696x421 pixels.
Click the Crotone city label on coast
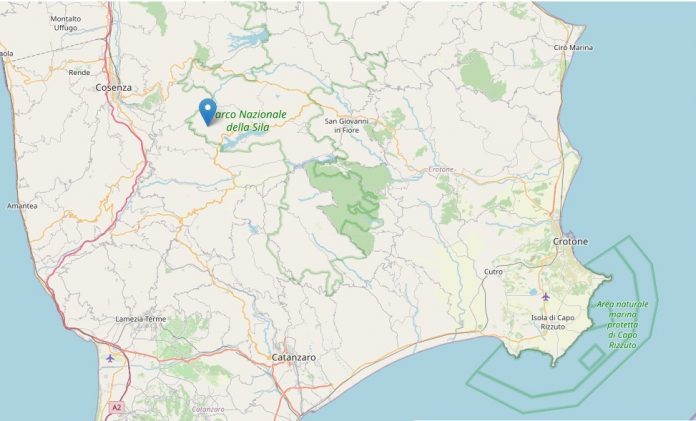pyautogui.click(x=570, y=242)
